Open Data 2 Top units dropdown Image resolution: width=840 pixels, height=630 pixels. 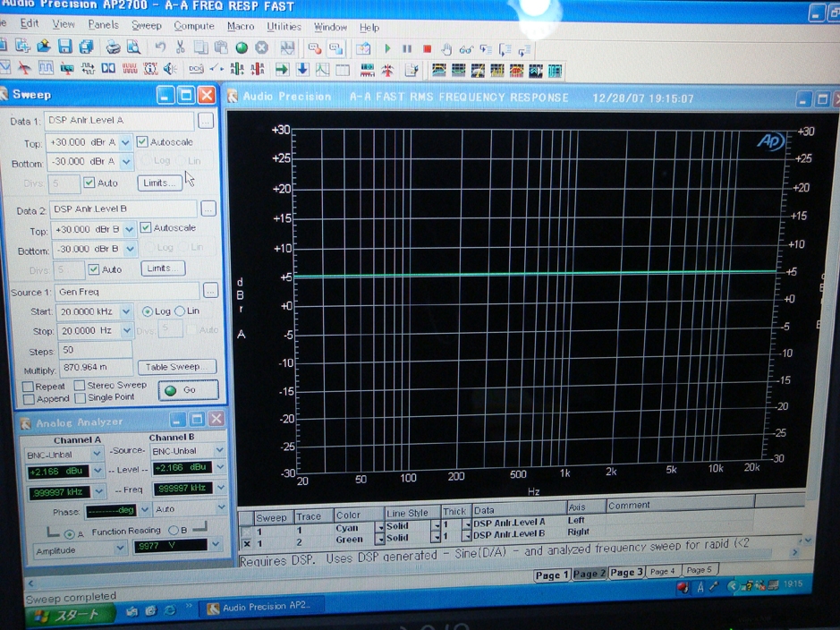(x=129, y=230)
